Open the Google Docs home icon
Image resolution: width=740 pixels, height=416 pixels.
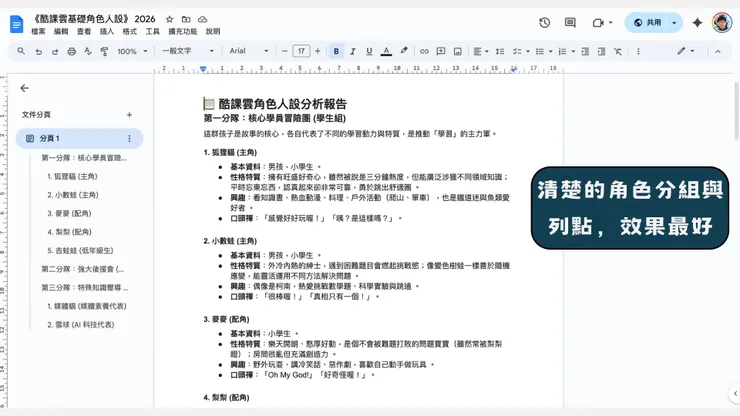click(x=17, y=24)
